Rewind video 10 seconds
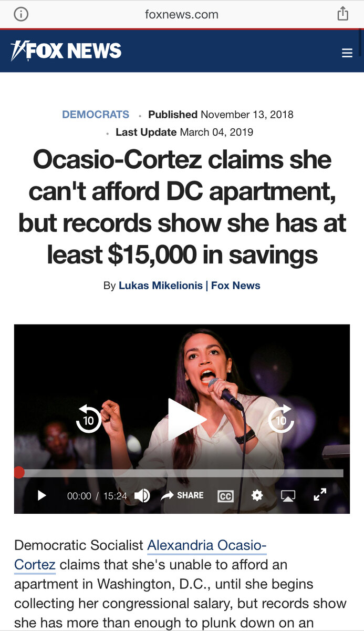The width and height of the screenshot is (364, 631). [x=88, y=419]
